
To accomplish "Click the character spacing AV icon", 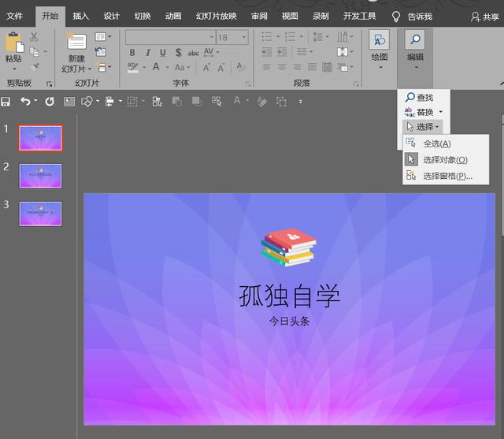I will (x=209, y=52).
